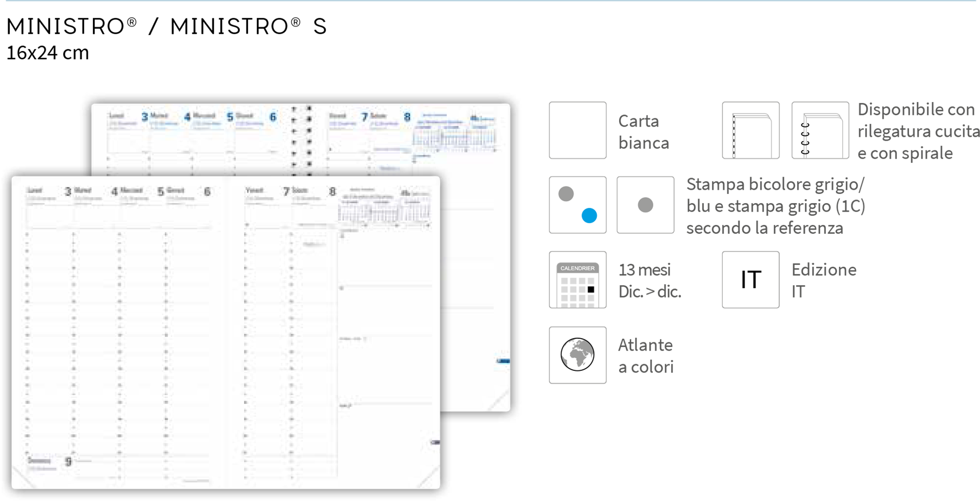Click the blue dot color swatch
The width and height of the screenshot is (980, 501).
click(x=589, y=215)
